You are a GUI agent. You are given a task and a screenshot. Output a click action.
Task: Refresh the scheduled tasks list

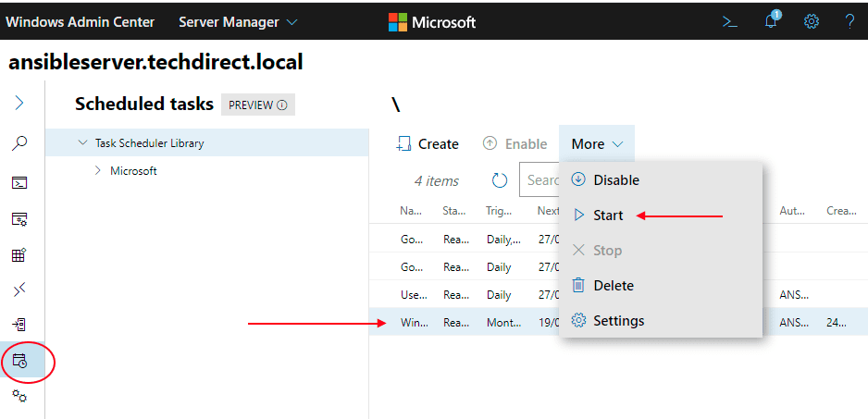click(x=500, y=180)
